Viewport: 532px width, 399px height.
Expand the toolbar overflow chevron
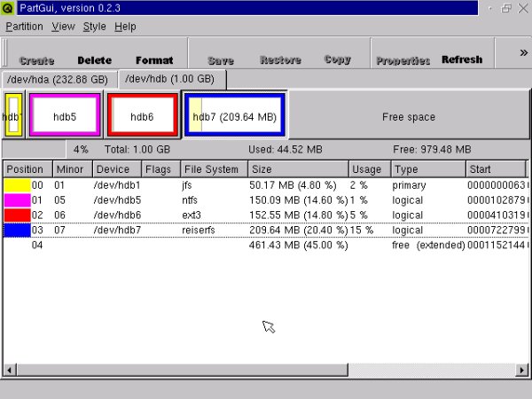click(x=523, y=52)
